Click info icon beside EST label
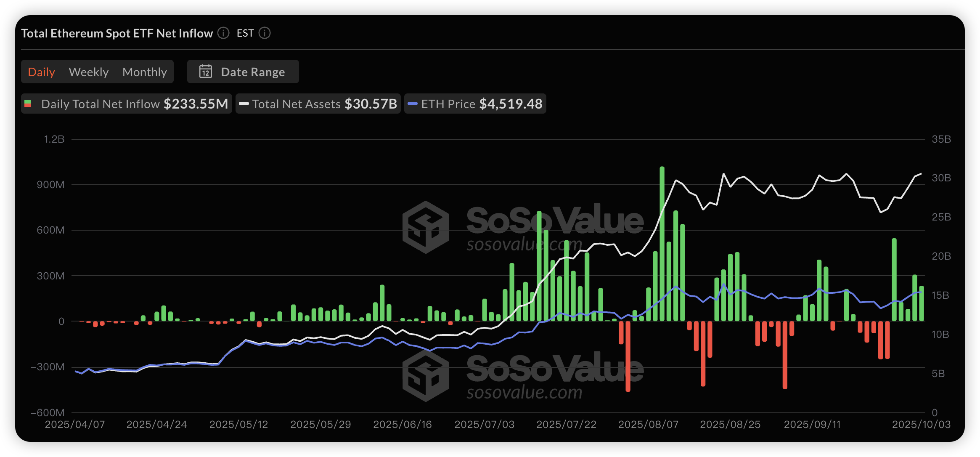Image resolution: width=980 pixels, height=457 pixels. 265,33
